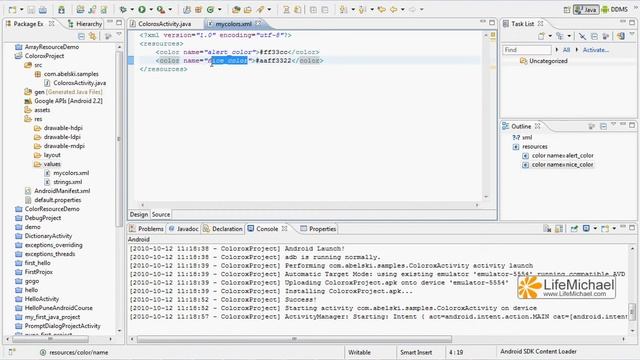Screen dimensions: 640x360
Task: Select the mycolors.xml editor tab
Action: tap(233, 24)
